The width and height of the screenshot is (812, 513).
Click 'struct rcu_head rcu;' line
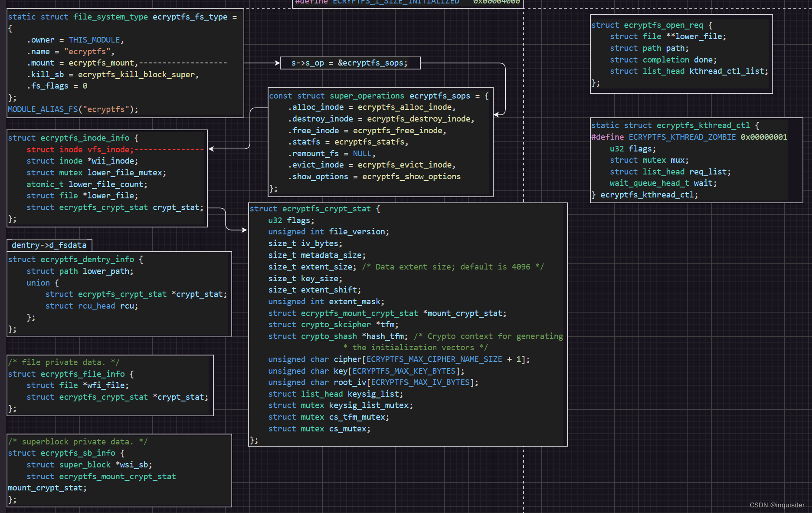(x=92, y=306)
